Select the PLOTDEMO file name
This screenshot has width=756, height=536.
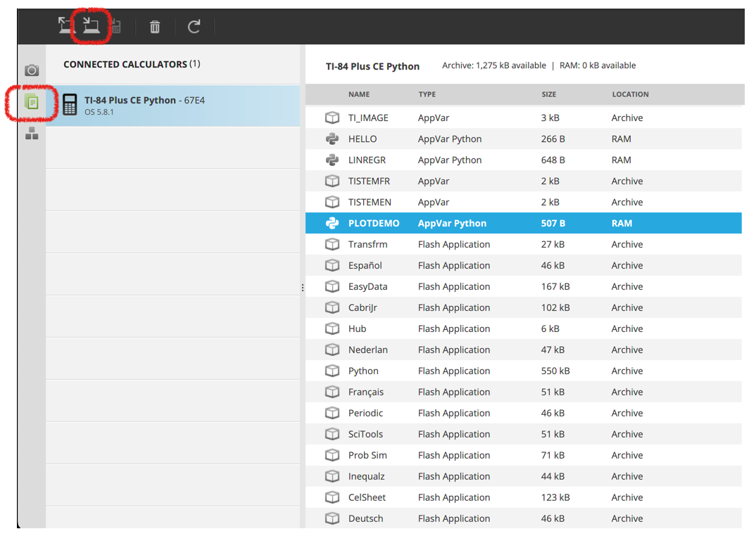374,223
